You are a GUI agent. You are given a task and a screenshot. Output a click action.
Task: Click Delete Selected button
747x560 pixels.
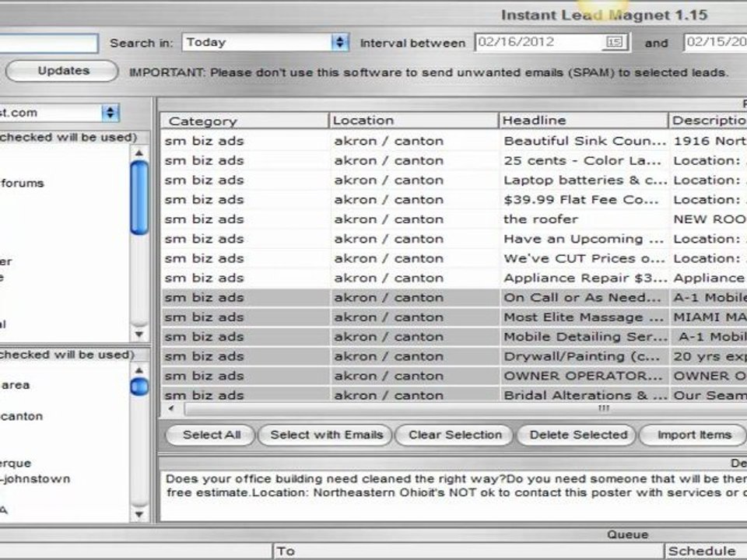(x=577, y=436)
